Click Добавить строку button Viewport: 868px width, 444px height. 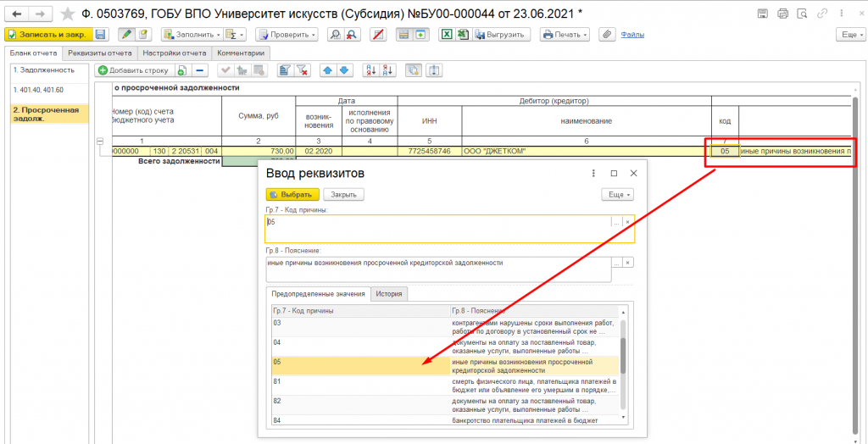pyautogui.click(x=134, y=70)
